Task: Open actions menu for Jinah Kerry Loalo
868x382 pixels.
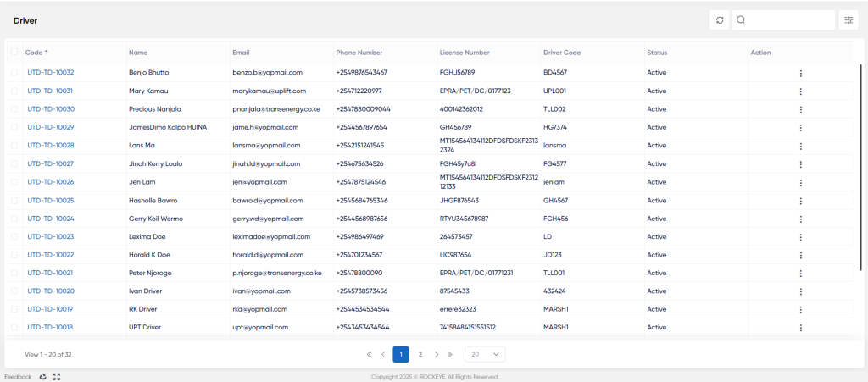Action: tap(800, 164)
